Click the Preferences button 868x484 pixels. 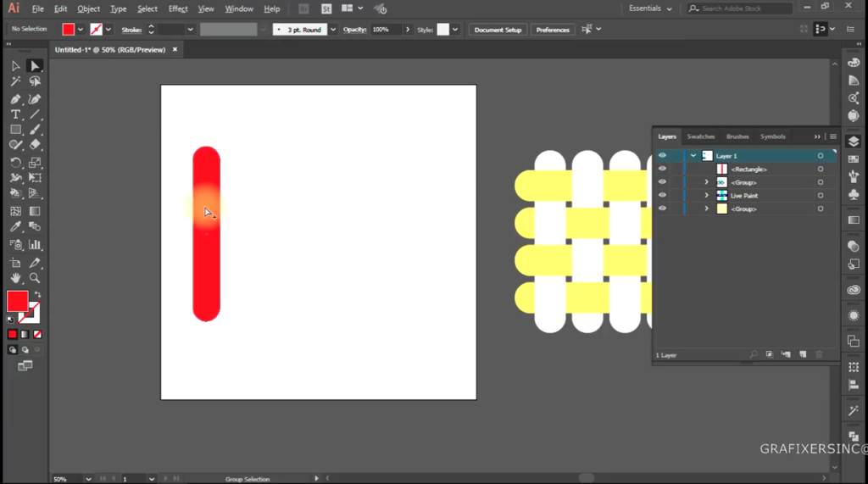(x=553, y=30)
